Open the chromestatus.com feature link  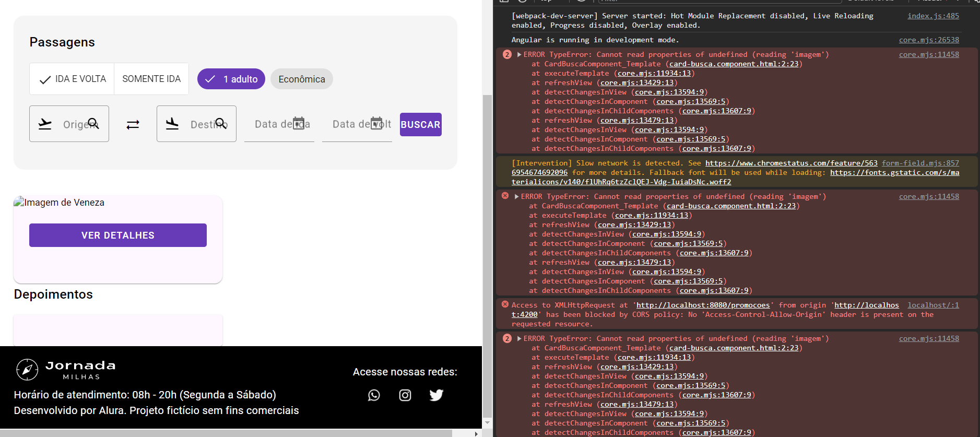pyautogui.click(x=792, y=163)
